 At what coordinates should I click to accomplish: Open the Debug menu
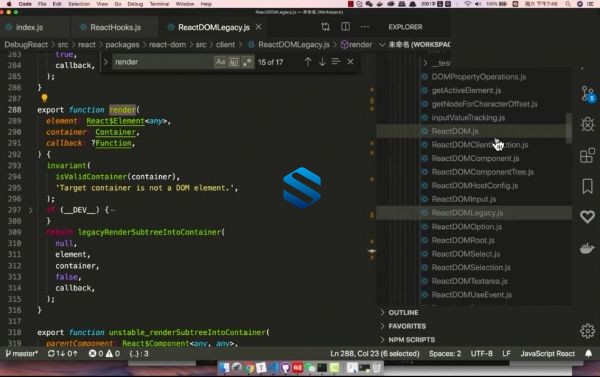click(x=135, y=4)
